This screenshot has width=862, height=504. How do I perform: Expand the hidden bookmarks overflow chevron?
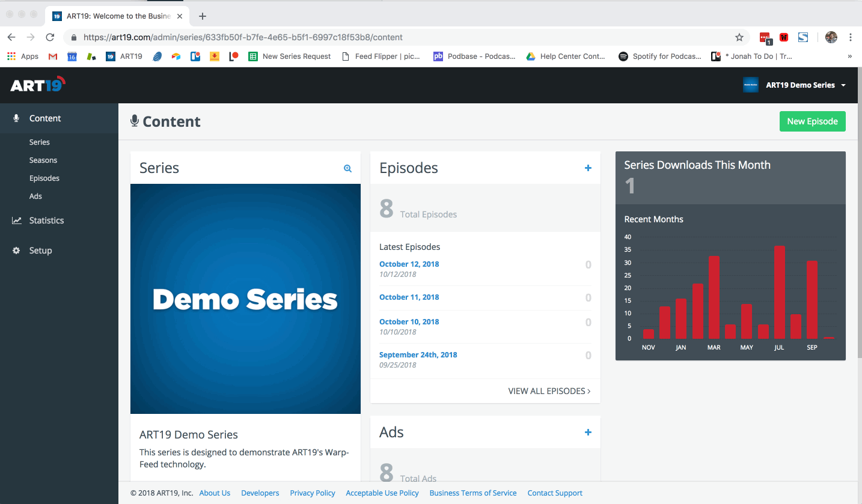point(849,56)
